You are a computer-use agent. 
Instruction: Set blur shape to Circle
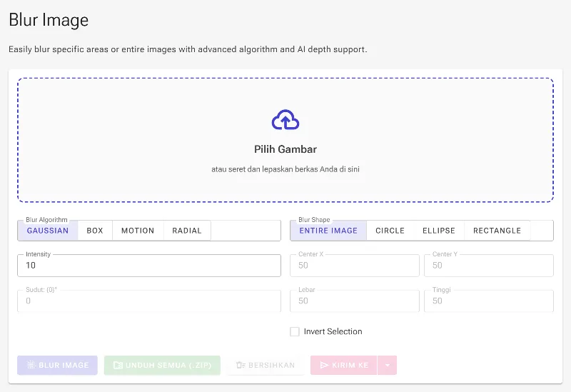(390, 231)
